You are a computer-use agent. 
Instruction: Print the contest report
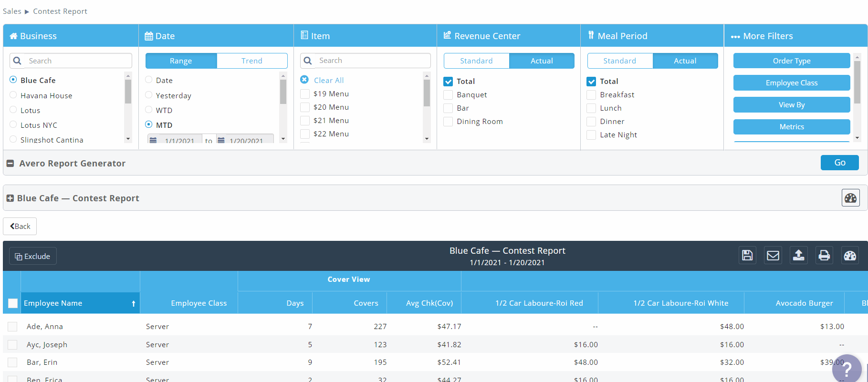pyautogui.click(x=824, y=256)
